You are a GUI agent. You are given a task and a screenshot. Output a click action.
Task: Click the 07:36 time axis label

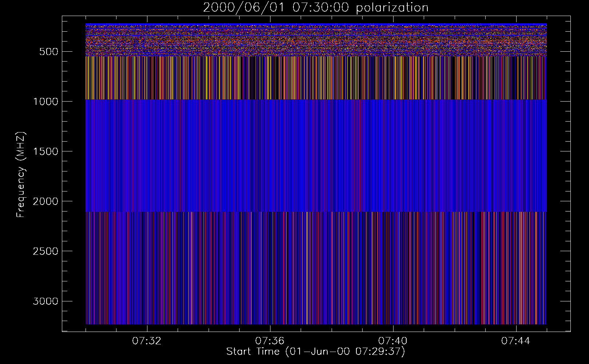270,341
